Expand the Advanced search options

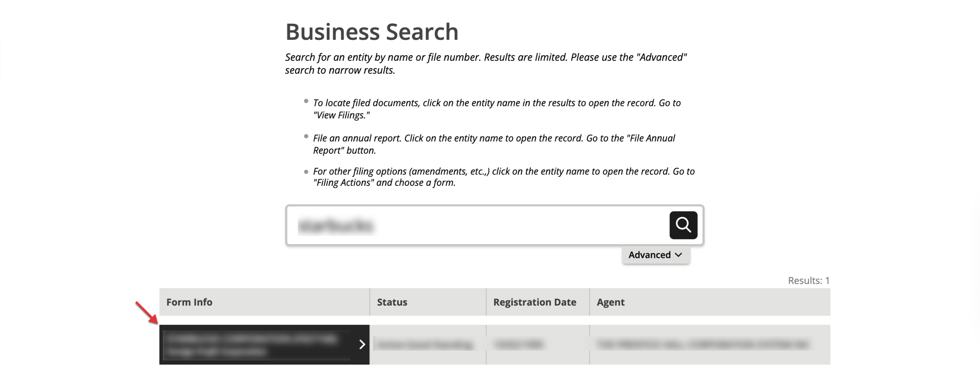(x=655, y=255)
